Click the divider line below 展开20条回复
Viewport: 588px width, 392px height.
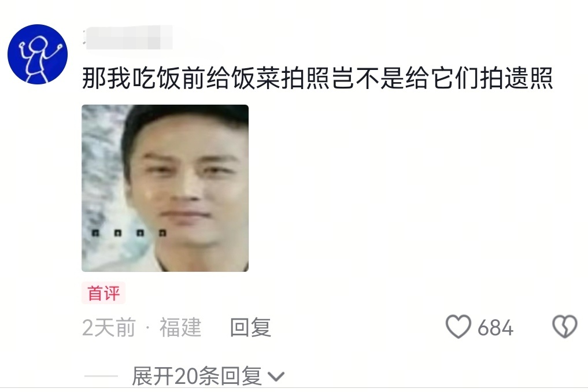coord(294,388)
